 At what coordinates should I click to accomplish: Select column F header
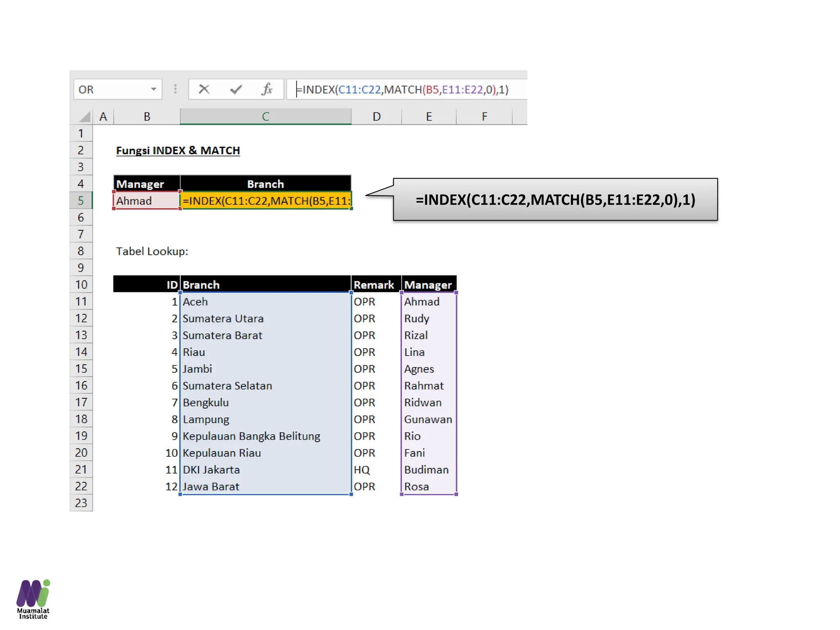tap(484, 116)
